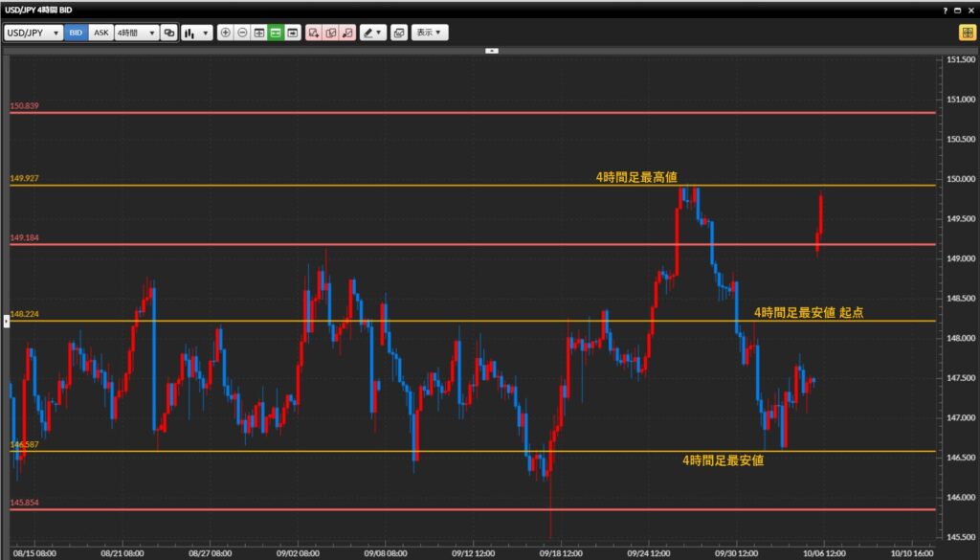Open the pink new order icon
Image resolution: width=980 pixels, height=560 pixels.
[313, 32]
